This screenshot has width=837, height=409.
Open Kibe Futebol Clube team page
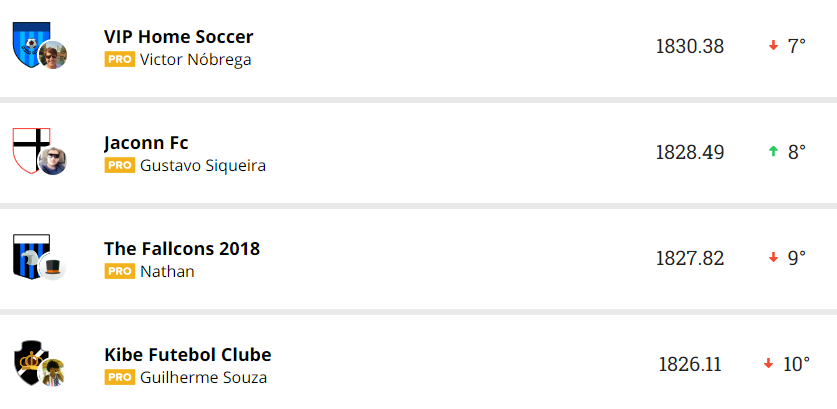[187, 354]
